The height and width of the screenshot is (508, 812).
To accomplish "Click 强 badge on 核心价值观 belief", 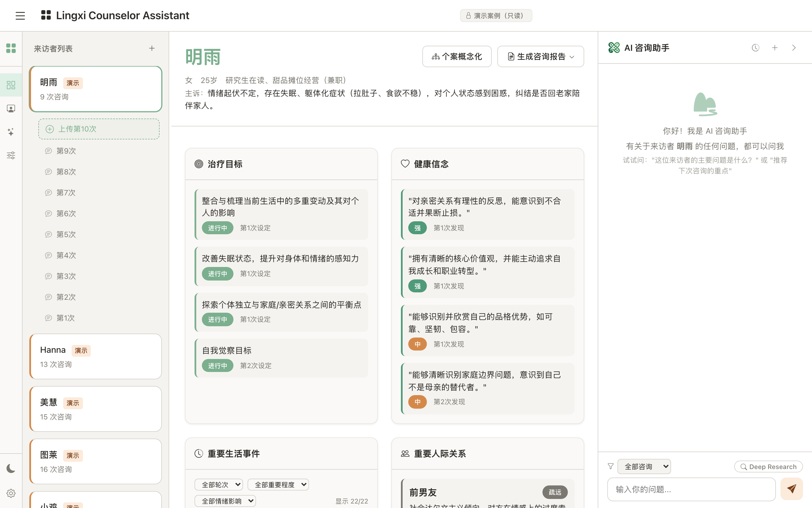I will [417, 286].
